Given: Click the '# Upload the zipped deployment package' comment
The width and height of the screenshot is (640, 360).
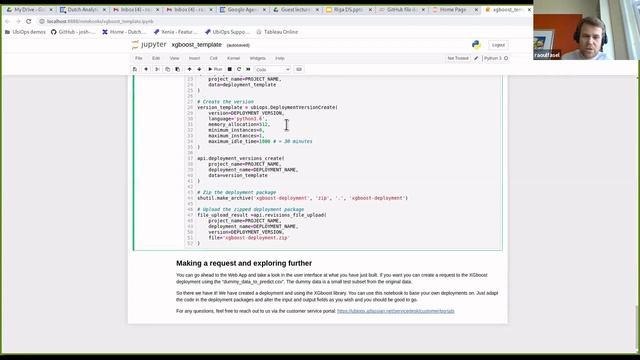Looking at the screenshot, I should pos(251,209).
